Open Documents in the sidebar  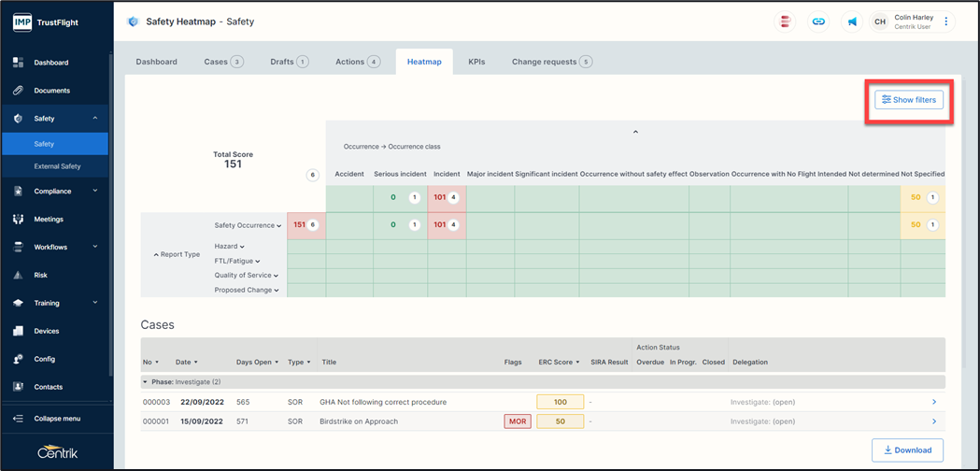[x=51, y=91]
